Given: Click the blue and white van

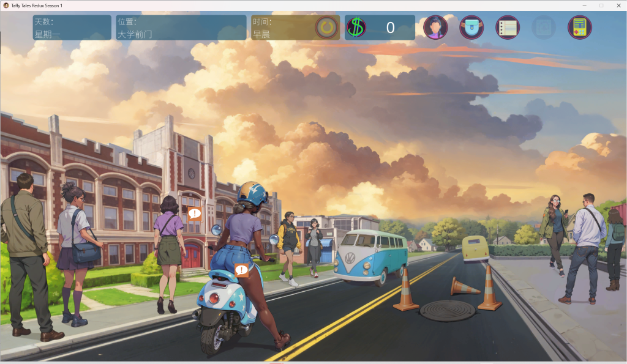Looking at the screenshot, I should click(x=370, y=257).
